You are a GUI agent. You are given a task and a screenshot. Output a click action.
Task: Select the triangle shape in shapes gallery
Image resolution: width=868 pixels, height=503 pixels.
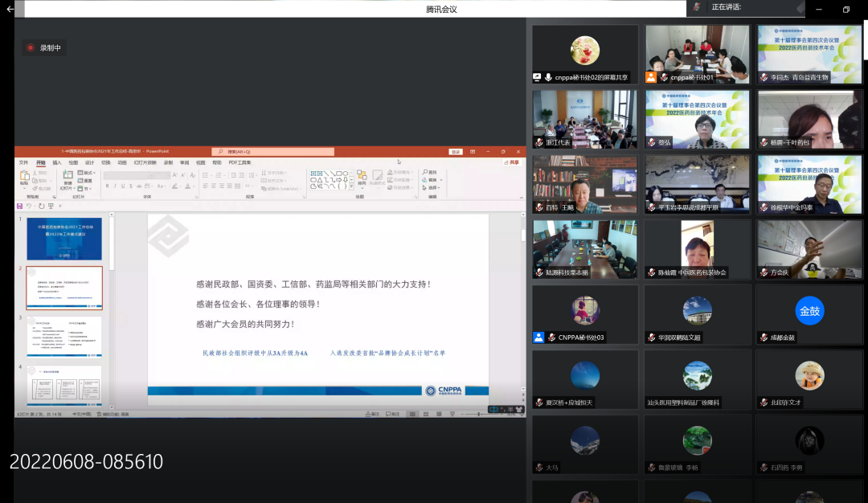click(320, 180)
